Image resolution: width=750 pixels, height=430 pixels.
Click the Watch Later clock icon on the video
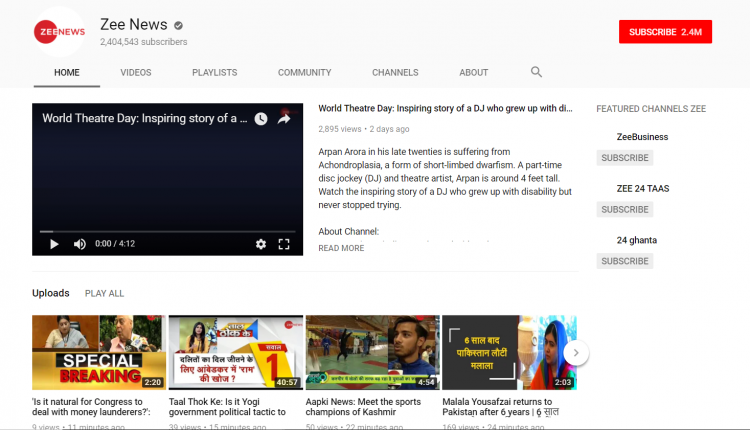tap(261, 119)
